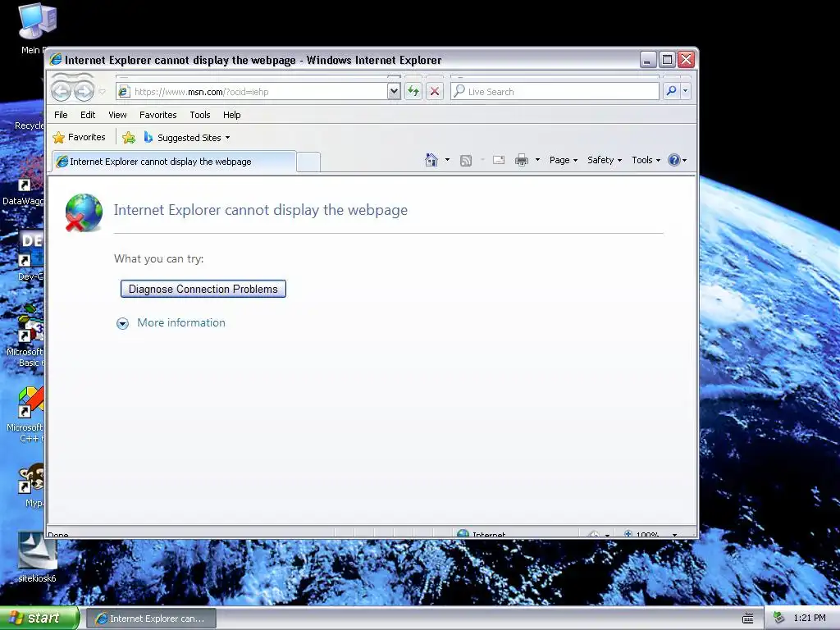Open the Page command menu
This screenshot has height=630, width=840.
pos(563,160)
